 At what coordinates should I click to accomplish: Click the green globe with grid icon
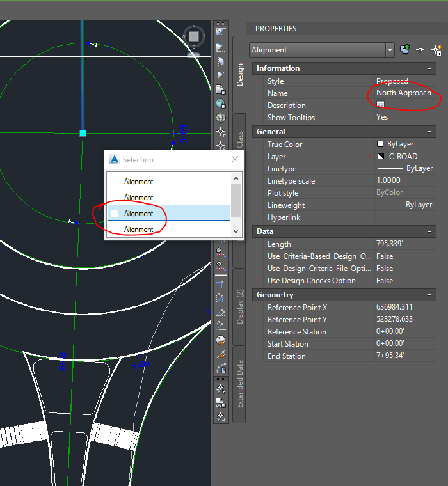221,104
